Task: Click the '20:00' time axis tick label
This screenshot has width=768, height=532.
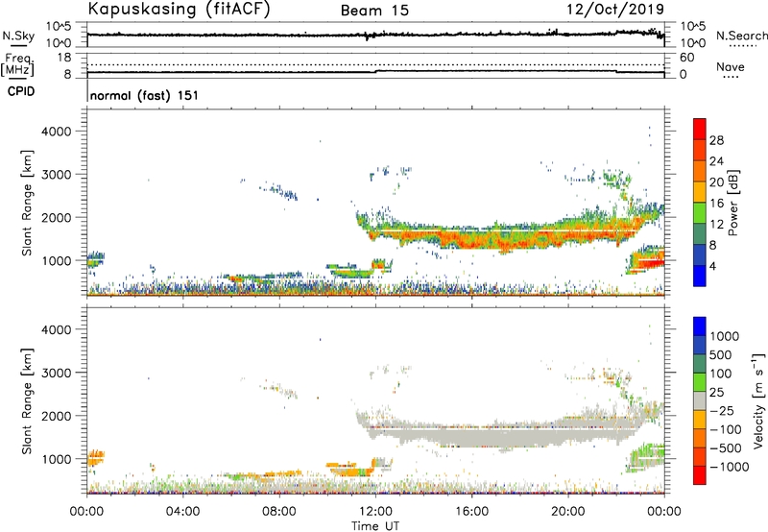Action: (568, 512)
